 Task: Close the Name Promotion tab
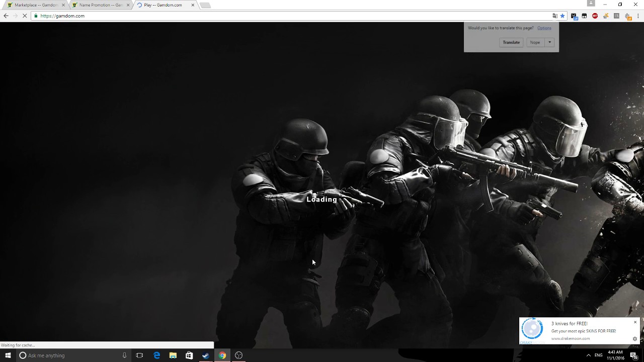(128, 5)
